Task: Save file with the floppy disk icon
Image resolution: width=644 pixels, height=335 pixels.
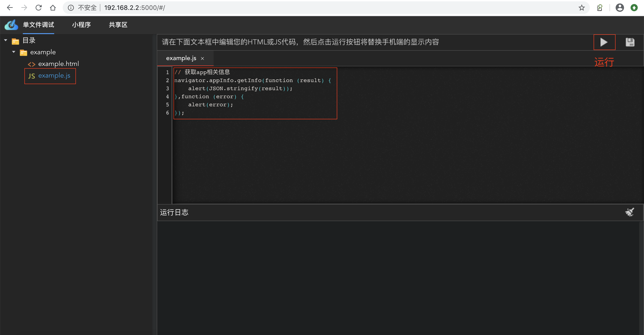Action: (630, 42)
